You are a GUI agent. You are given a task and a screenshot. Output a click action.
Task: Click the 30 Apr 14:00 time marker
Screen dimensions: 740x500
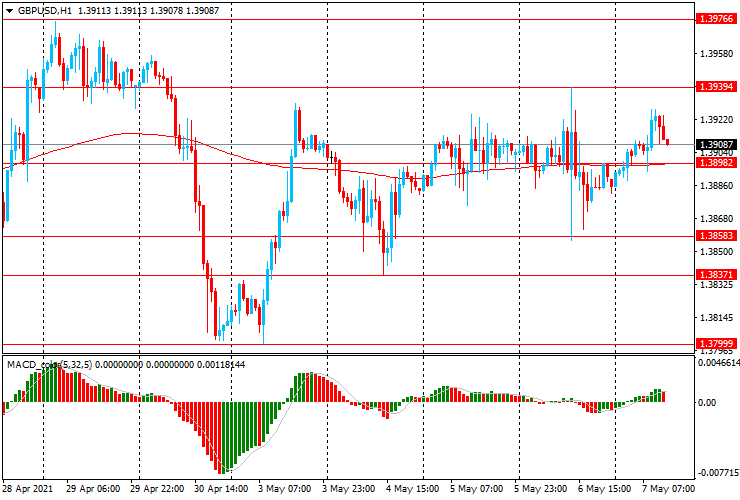coord(221,489)
